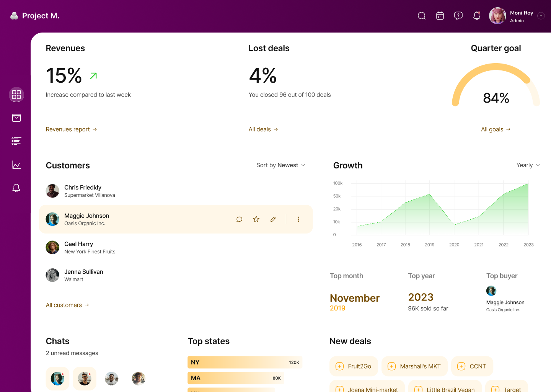Select the dashboard grid tab in sidebar
This screenshot has width=551, height=392.
(16, 95)
